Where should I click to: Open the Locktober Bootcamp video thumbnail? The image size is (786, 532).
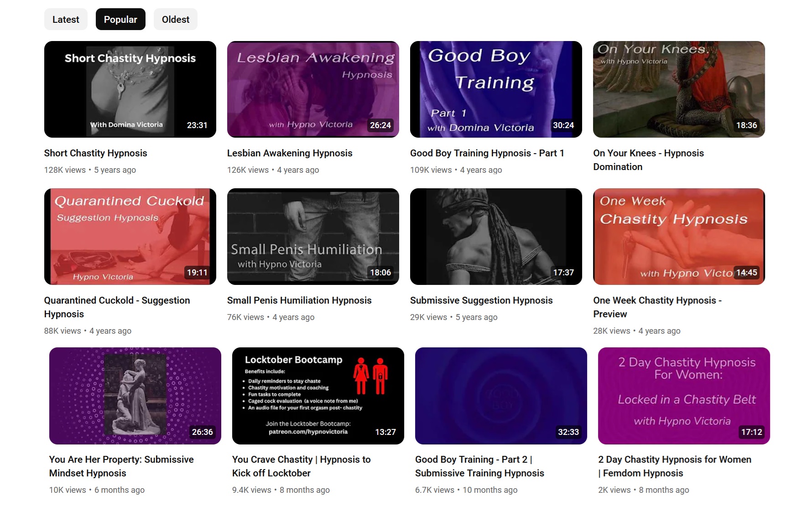point(318,396)
